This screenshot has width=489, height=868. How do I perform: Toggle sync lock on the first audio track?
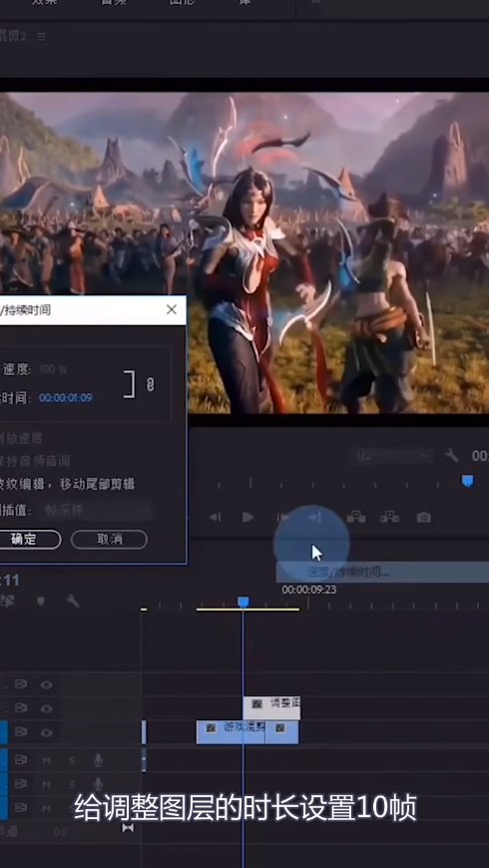(x=21, y=760)
